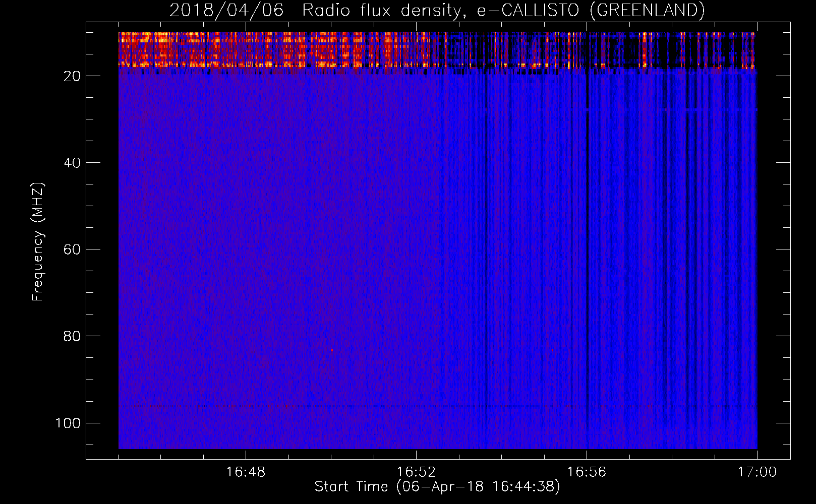Click the Start Time axis label text
The width and height of the screenshot is (816, 504).
(437, 487)
